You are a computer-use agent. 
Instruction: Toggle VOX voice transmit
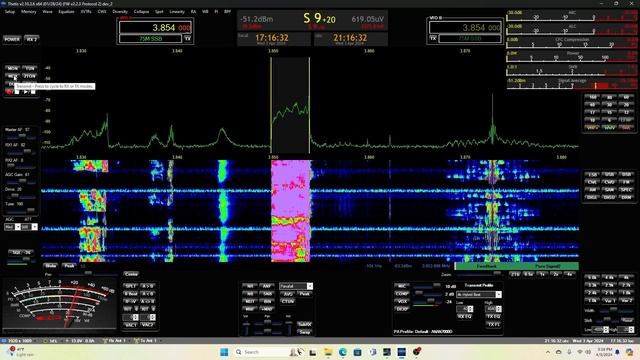402,301
